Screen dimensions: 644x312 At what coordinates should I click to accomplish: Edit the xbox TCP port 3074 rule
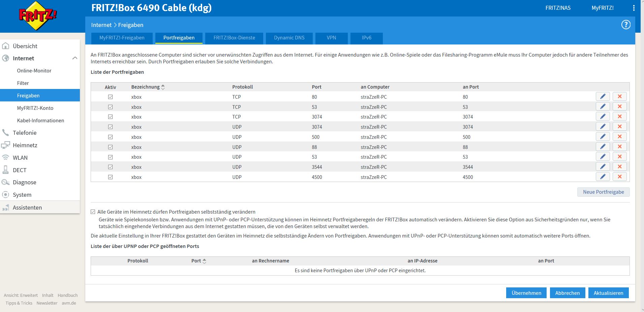click(x=603, y=117)
